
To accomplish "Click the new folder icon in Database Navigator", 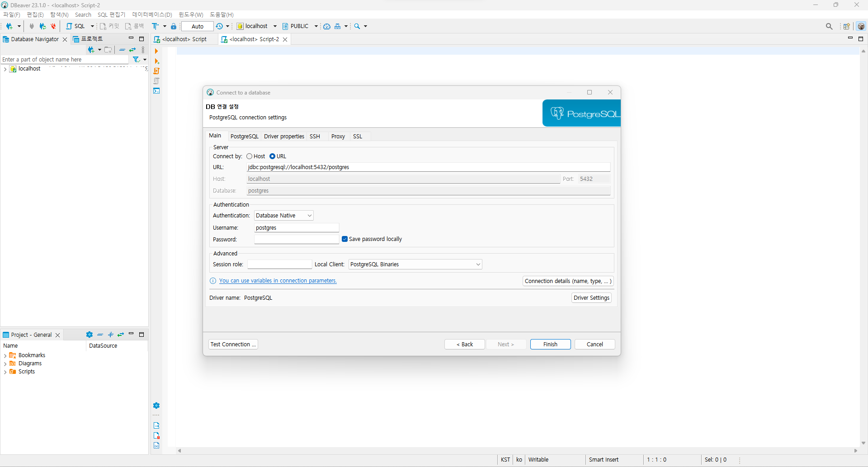I will point(108,50).
